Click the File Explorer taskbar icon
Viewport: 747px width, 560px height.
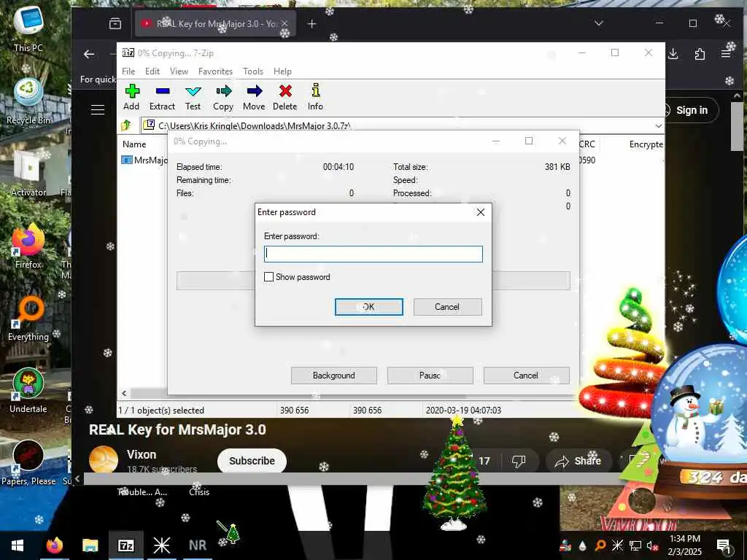(90, 545)
